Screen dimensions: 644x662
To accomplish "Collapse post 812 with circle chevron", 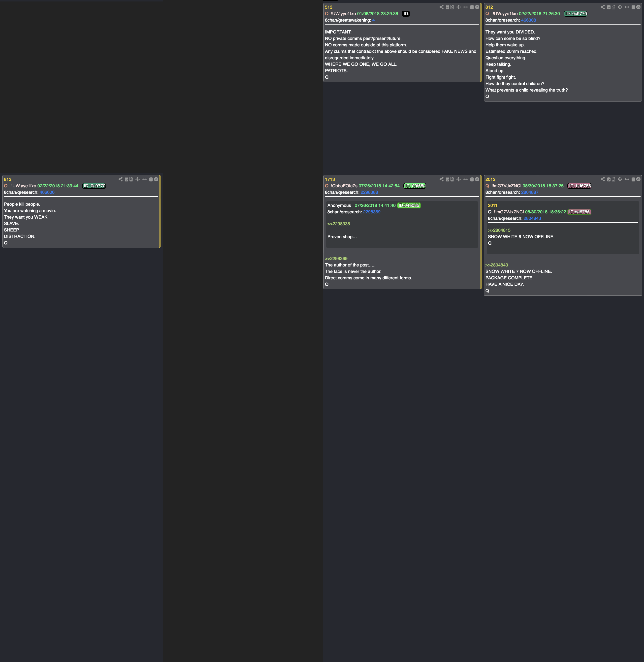I will coord(638,7).
